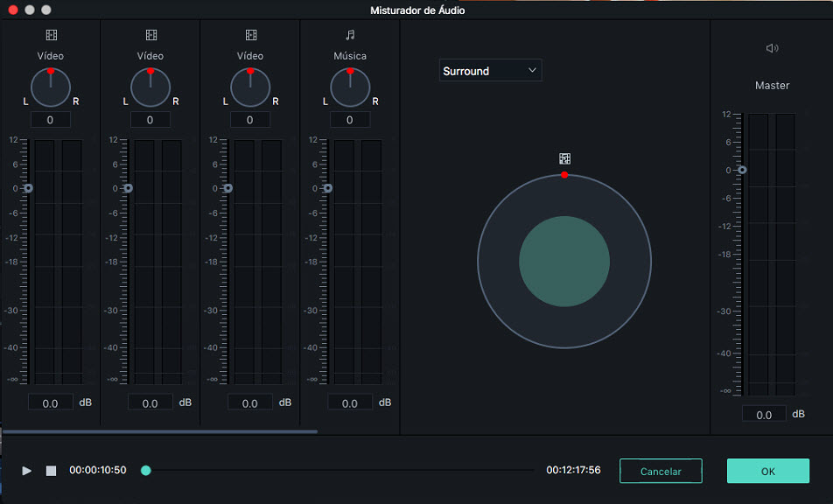This screenshot has height=504, width=833.
Task: Click the first Vídeo volume fader handle
Action: point(28,188)
